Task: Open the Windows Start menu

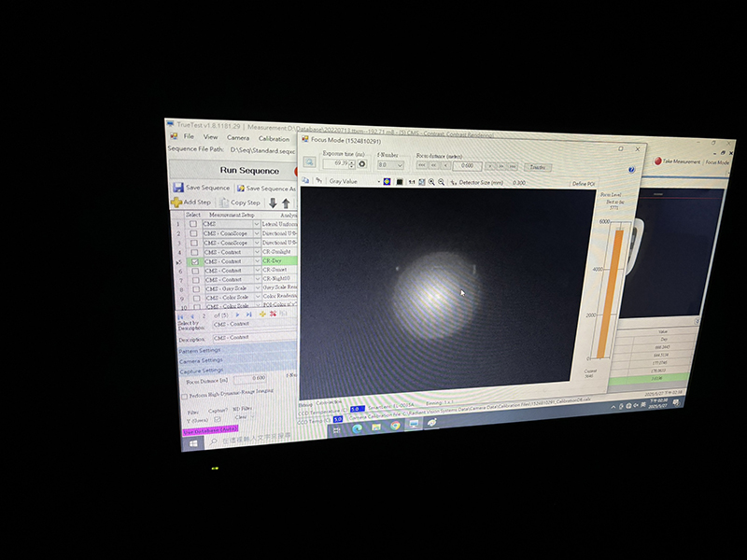Action: [x=193, y=443]
